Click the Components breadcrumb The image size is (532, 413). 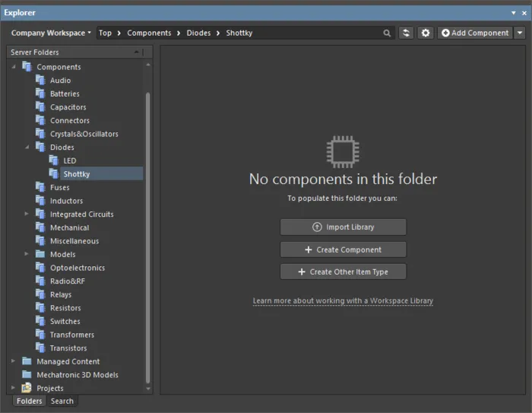pyautogui.click(x=149, y=33)
